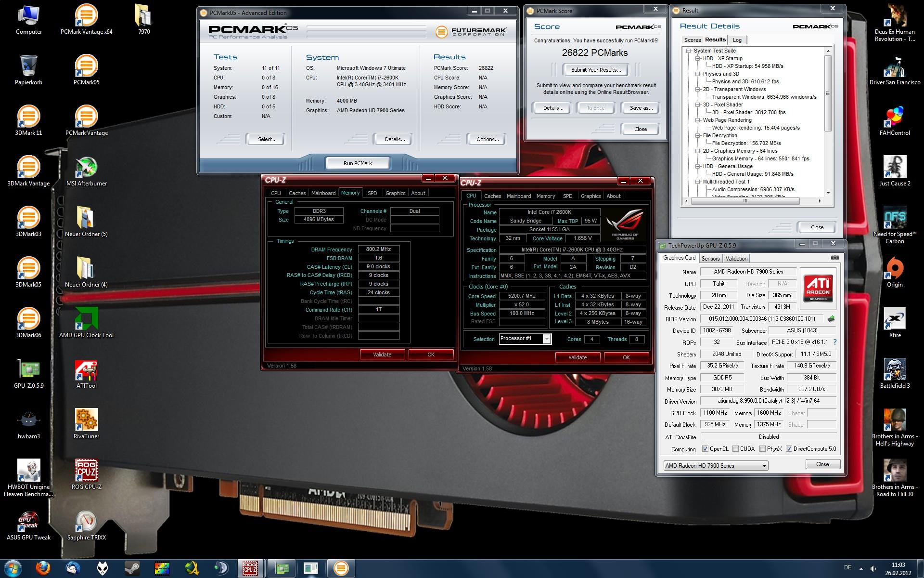Open the ROG CPU-Z desktop shortcut

tap(87, 474)
